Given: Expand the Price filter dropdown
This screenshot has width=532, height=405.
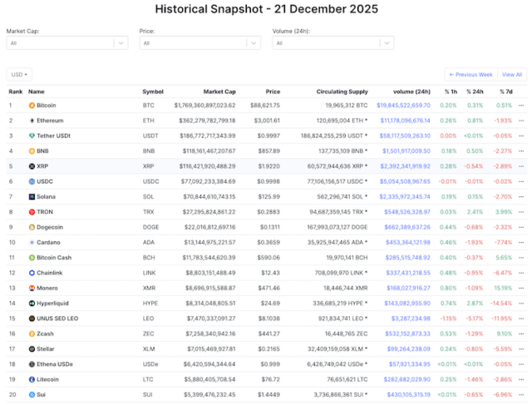Looking at the screenshot, I should [x=198, y=42].
